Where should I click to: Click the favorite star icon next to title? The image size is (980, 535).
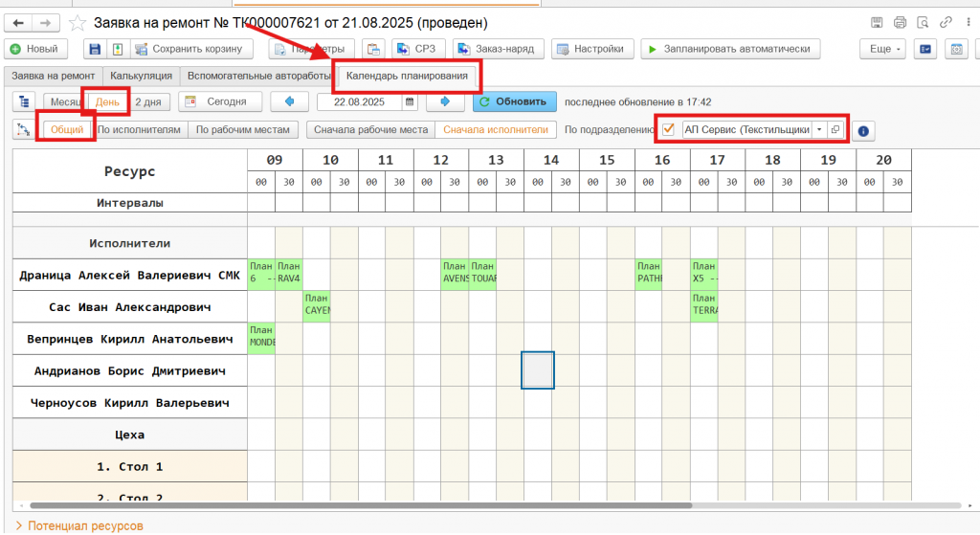(78, 22)
